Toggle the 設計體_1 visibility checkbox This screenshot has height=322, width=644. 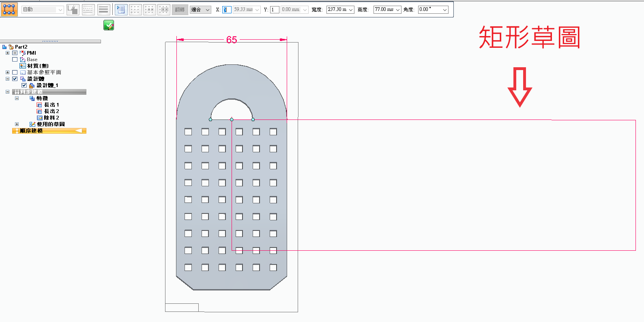[24, 85]
